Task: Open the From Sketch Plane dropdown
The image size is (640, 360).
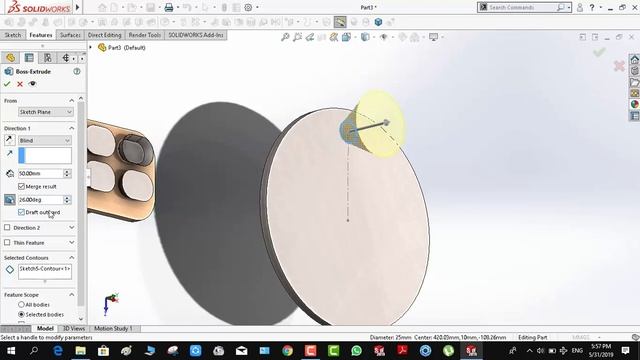Action: 46,112
